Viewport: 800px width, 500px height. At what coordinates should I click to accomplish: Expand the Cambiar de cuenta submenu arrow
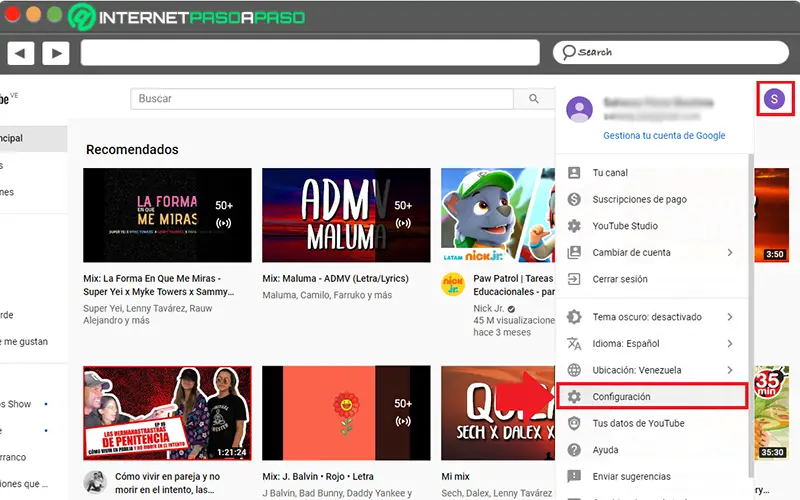(x=730, y=252)
